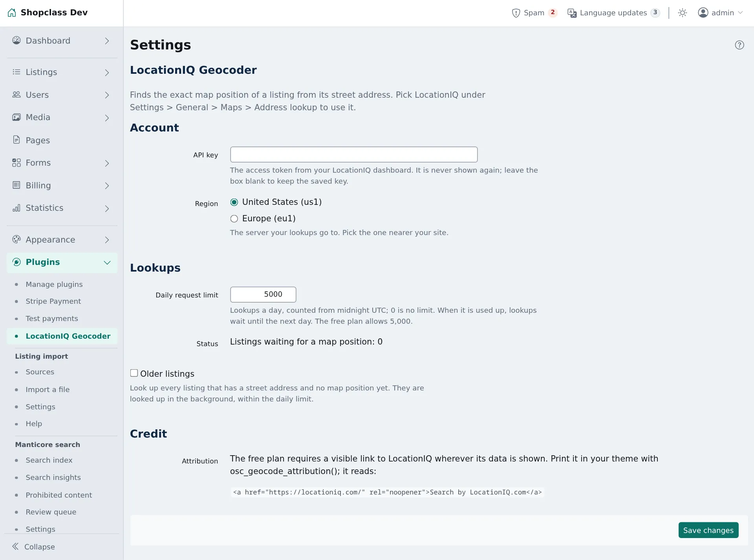This screenshot has height=560, width=754.
Task: Collapse the sidebar with Collapse button
Action: click(34, 547)
